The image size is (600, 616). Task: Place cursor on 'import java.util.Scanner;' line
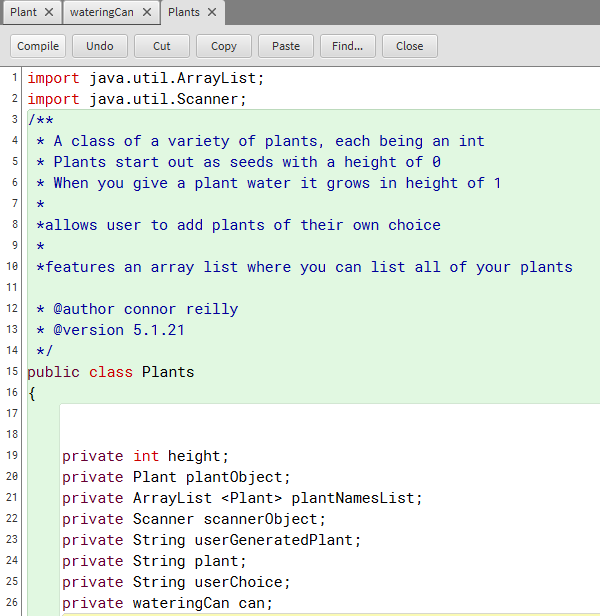137,99
